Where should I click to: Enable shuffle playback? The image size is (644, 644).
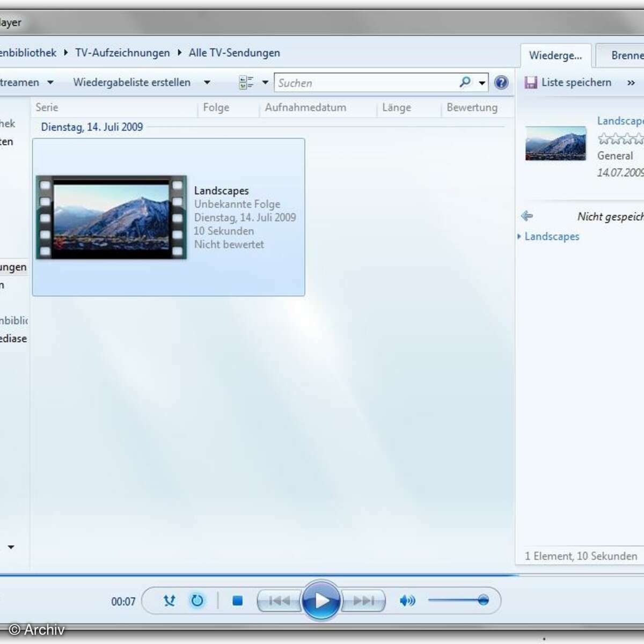pyautogui.click(x=169, y=601)
